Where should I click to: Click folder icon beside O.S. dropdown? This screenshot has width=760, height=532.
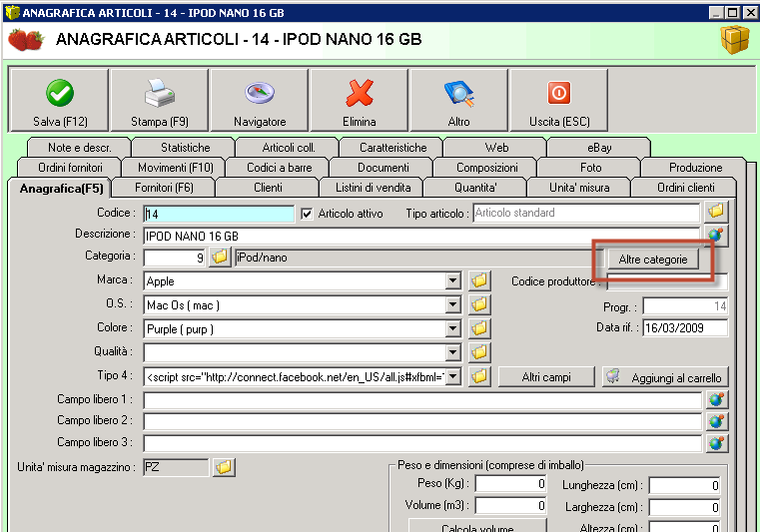coord(479,304)
